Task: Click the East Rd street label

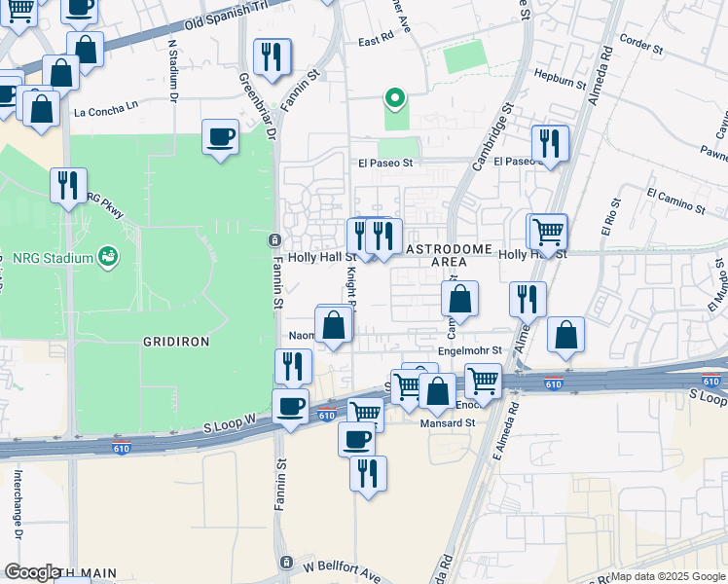Action: click(376, 39)
